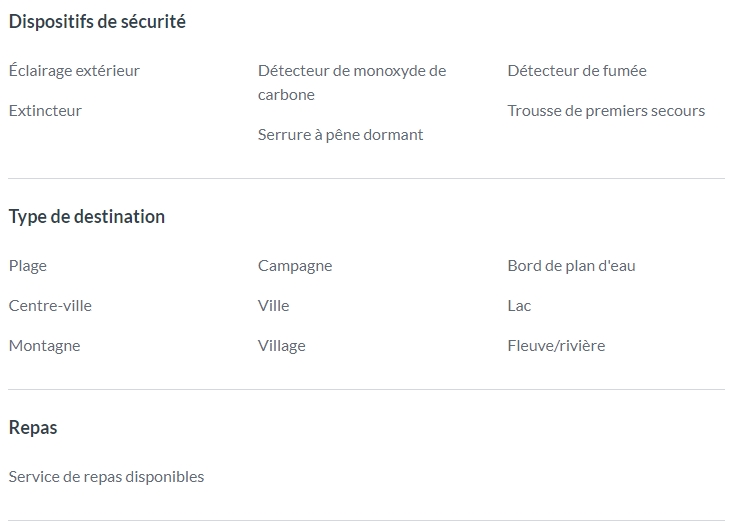Click the Type de destination heading
This screenshot has width=732, height=531.
tap(87, 217)
